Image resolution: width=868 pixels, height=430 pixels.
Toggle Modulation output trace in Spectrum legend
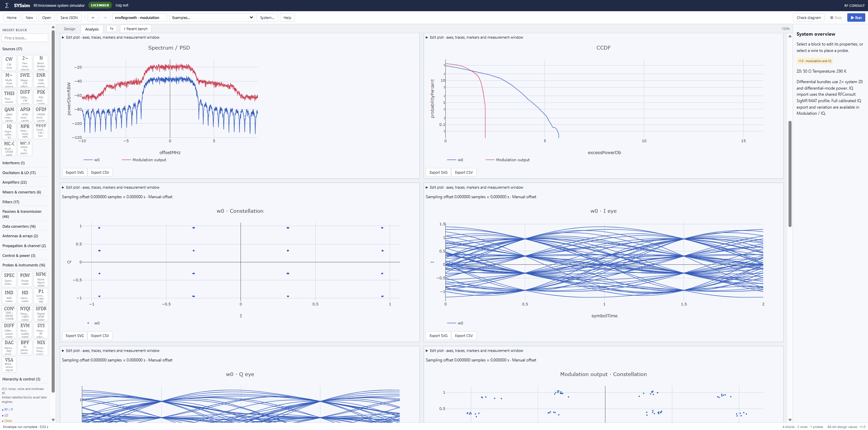144,160
